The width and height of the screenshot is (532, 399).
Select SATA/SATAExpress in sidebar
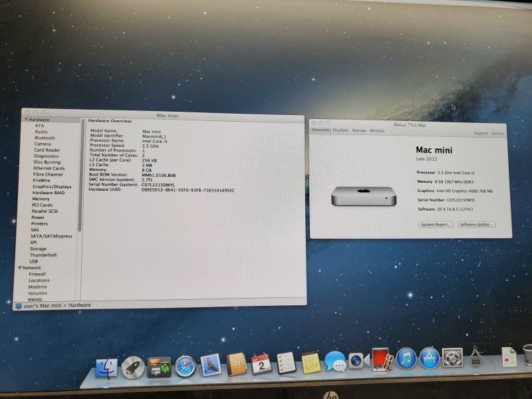[x=51, y=236]
